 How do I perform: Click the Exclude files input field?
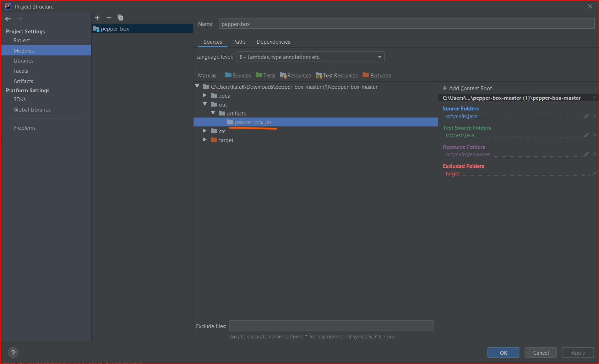(x=332, y=326)
